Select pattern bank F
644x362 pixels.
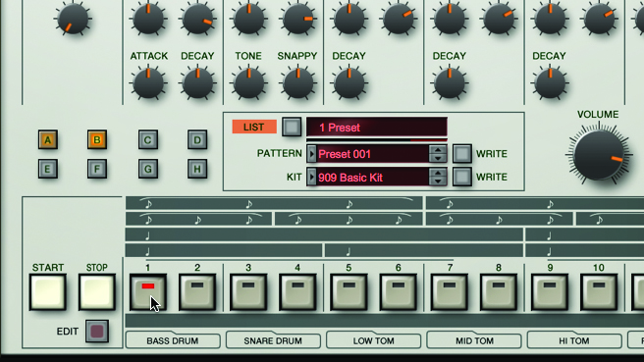(x=97, y=169)
